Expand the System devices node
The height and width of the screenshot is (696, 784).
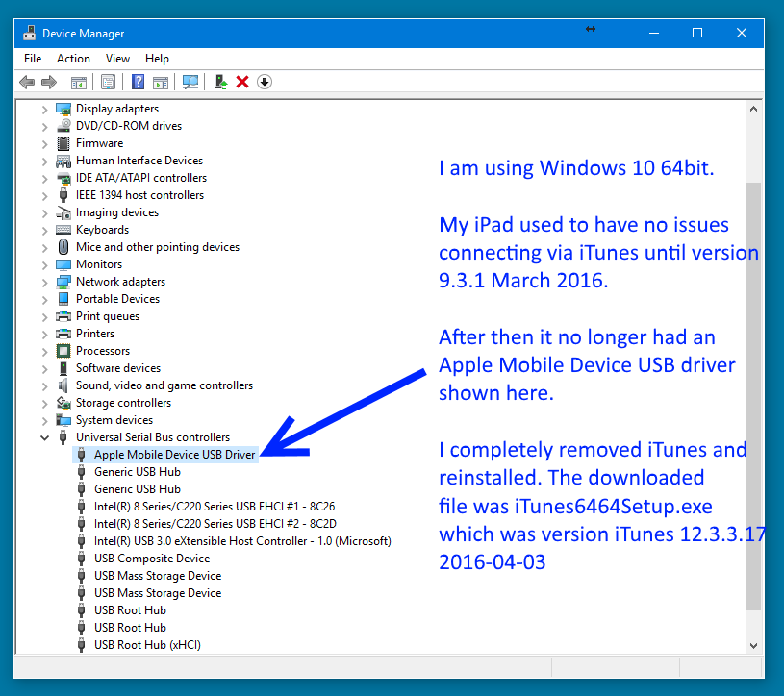click(44, 421)
